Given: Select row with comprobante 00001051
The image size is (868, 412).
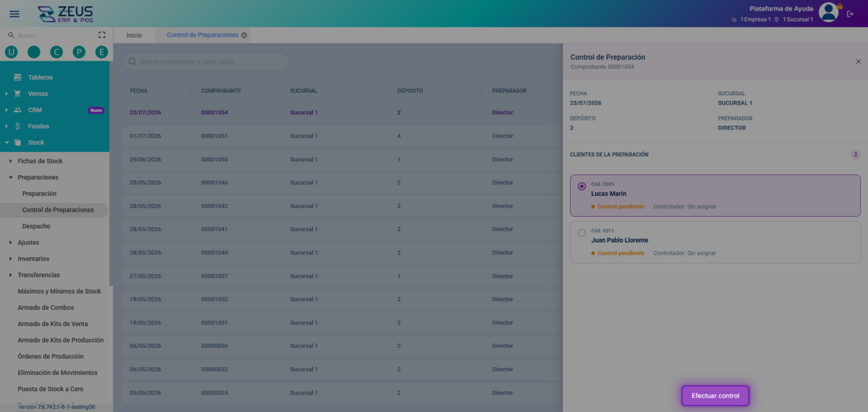Looking at the screenshot, I should click(342, 136).
